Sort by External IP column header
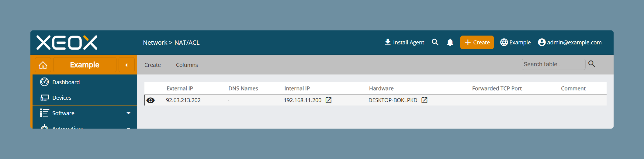 coord(180,88)
